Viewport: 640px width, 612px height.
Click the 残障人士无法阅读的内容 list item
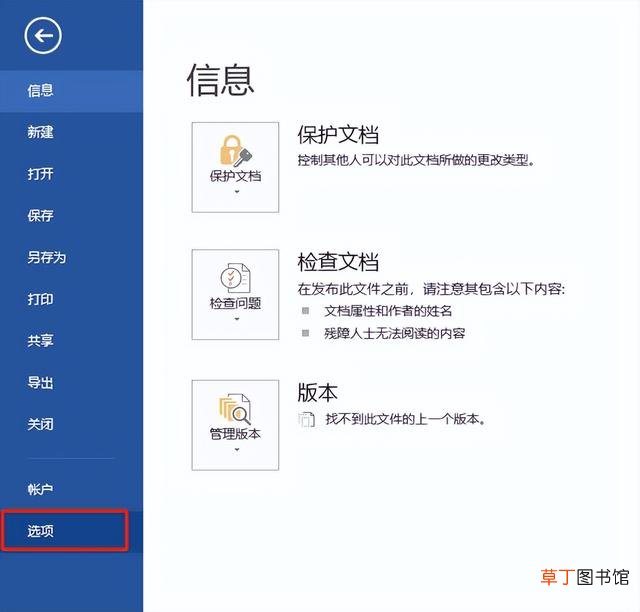[x=395, y=333]
